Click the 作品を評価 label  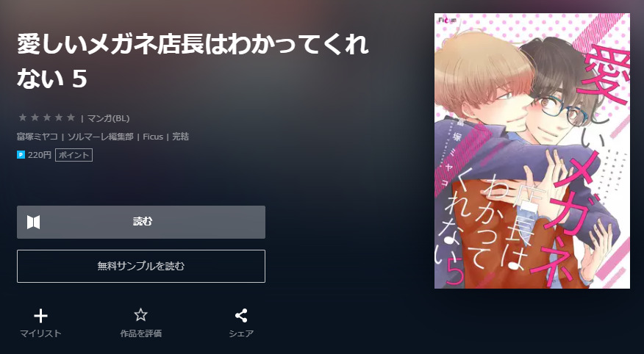coord(140,333)
